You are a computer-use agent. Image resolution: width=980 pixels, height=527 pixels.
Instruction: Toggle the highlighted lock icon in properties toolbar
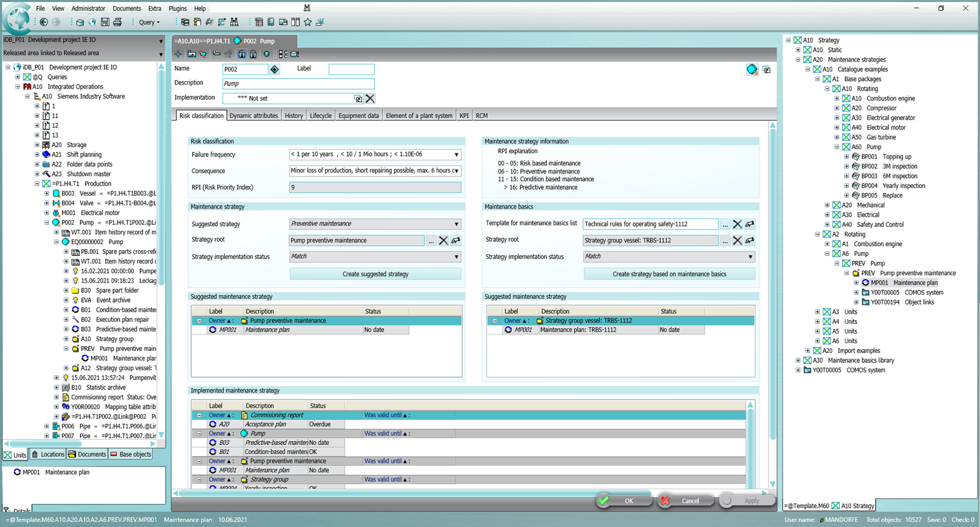tap(242, 54)
